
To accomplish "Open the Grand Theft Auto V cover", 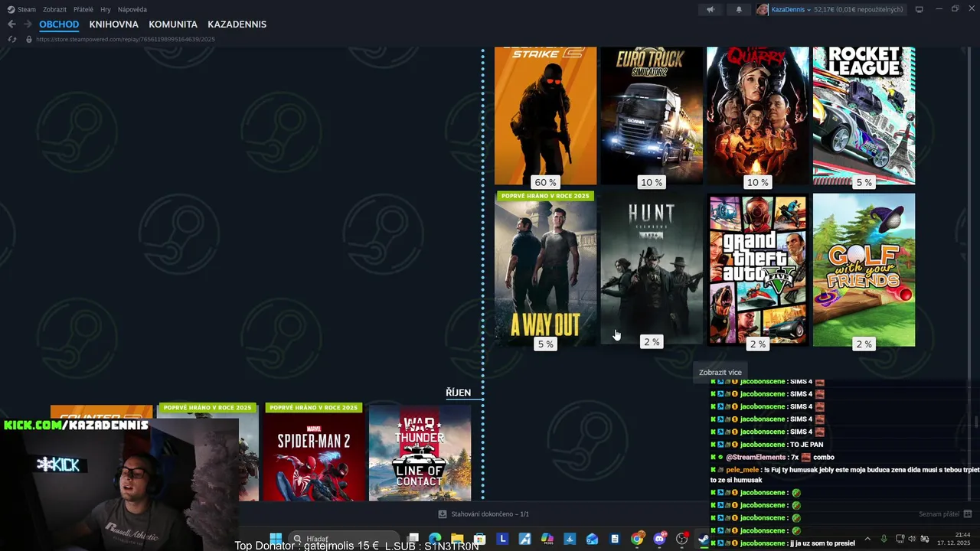I will tap(757, 269).
